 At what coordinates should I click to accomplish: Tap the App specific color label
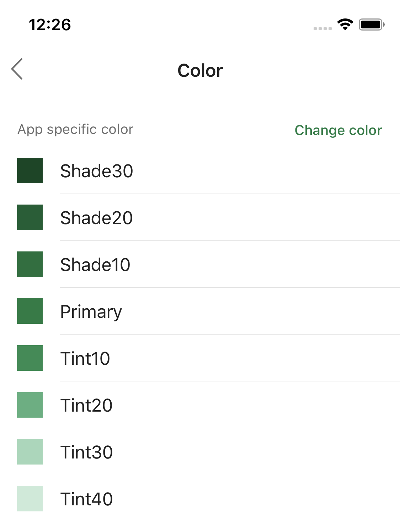tap(75, 130)
